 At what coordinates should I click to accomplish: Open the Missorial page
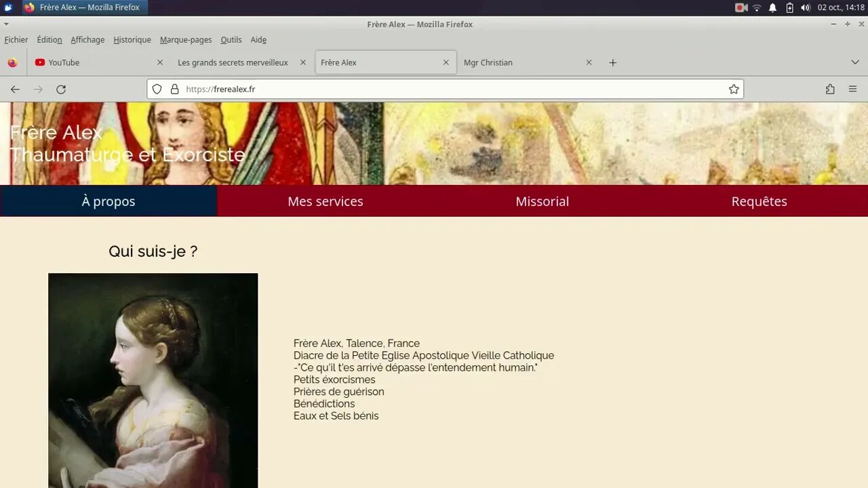542,201
